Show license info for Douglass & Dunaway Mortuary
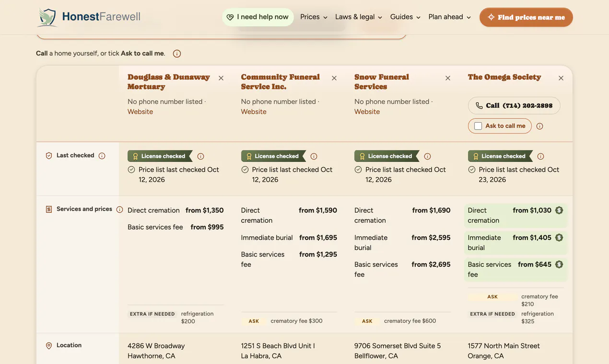This screenshot has height=364, width=609. [201, 156]
